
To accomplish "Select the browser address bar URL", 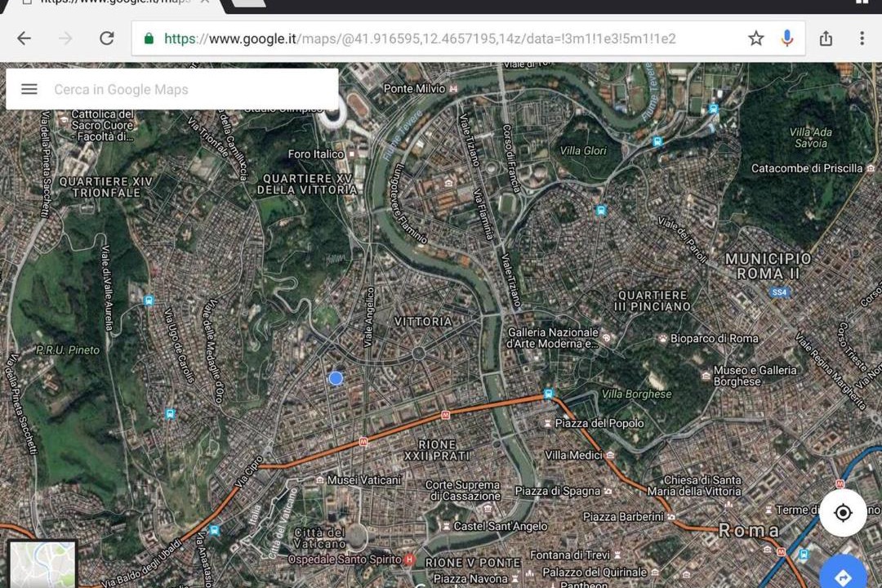I will (x=420, y=38).
